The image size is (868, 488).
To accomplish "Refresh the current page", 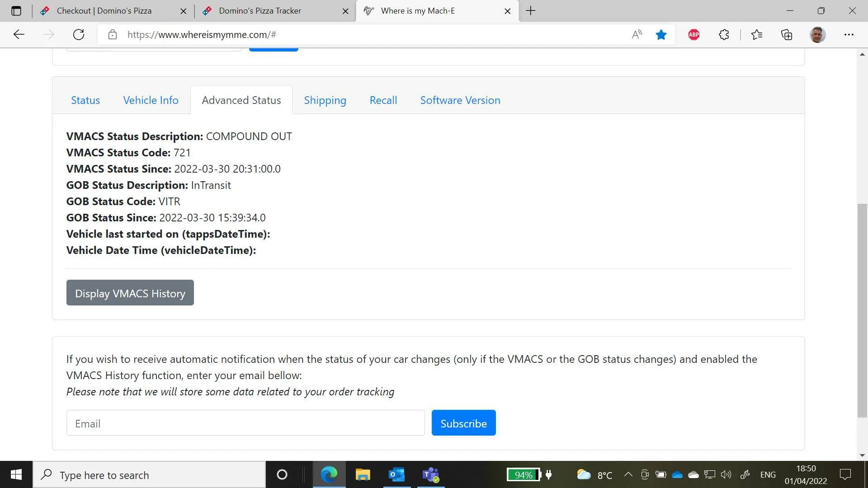I will coord(79,35).
